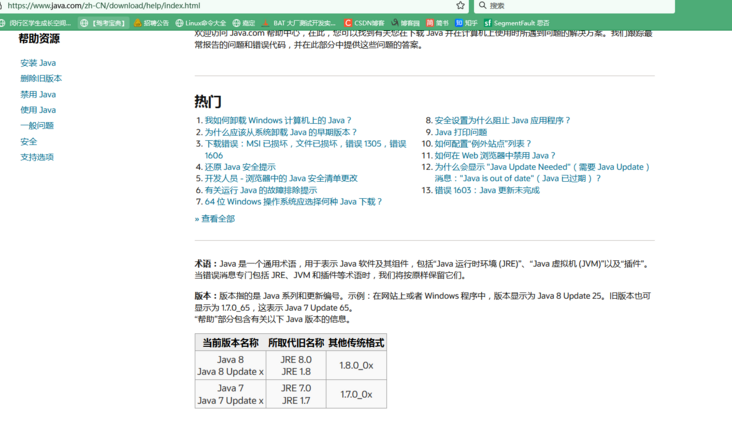Click the '热门' section heading
This screenshot has height=425, width=732.
(x=208, y=101)
